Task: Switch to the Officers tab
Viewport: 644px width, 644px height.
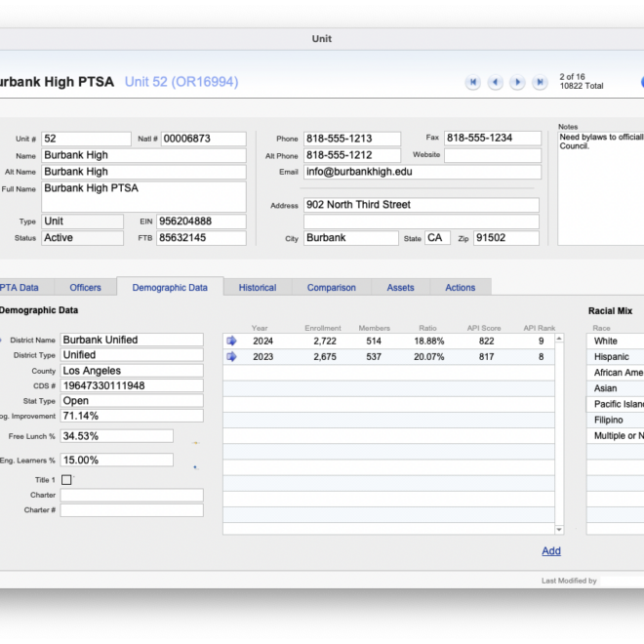Action: (x=85, y=288)
